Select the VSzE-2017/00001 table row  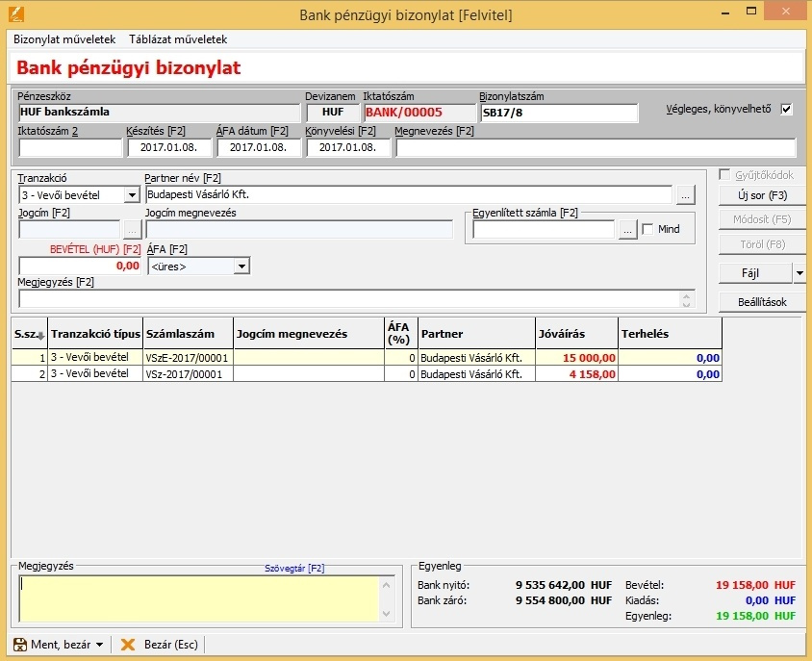188,357
